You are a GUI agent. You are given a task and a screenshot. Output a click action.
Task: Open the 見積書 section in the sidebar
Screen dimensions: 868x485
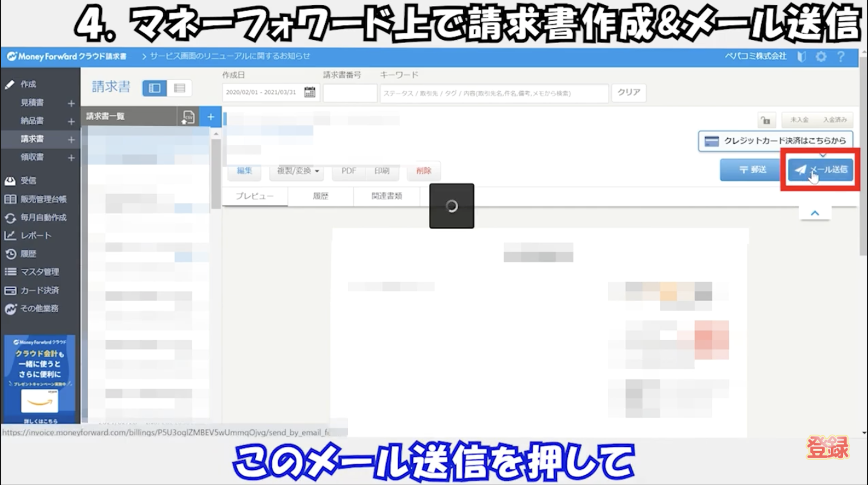click(x=33, y=102)
